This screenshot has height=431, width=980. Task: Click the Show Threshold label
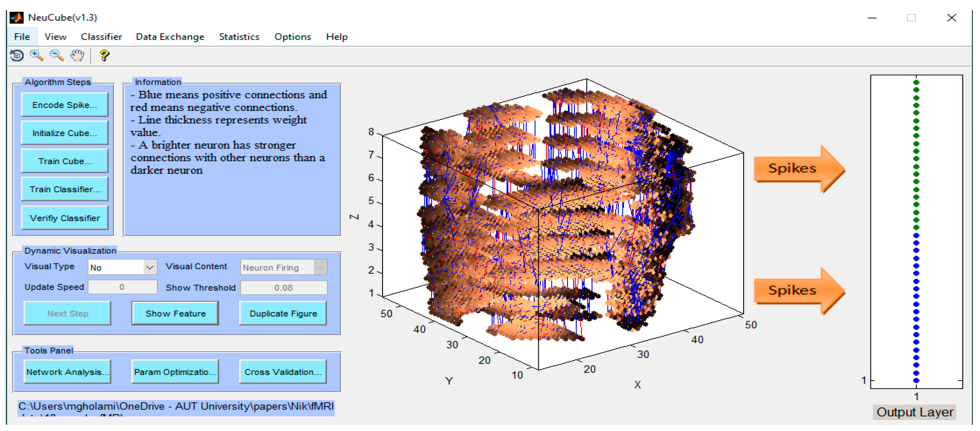coord(201,288)
